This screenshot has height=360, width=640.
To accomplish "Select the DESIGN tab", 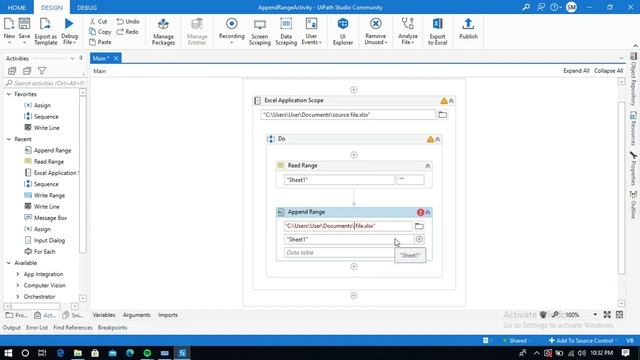I will tap(52, 7).
